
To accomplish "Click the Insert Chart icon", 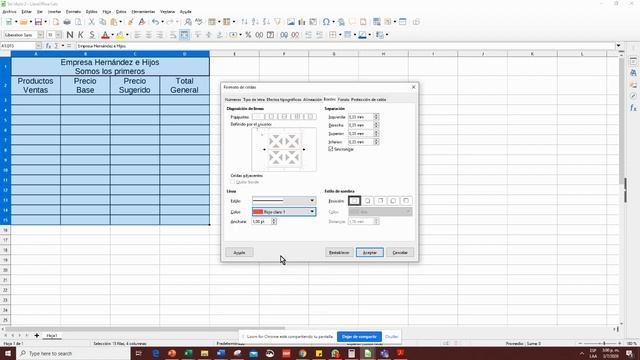I will pyautogui.click(x=302, y=22).
